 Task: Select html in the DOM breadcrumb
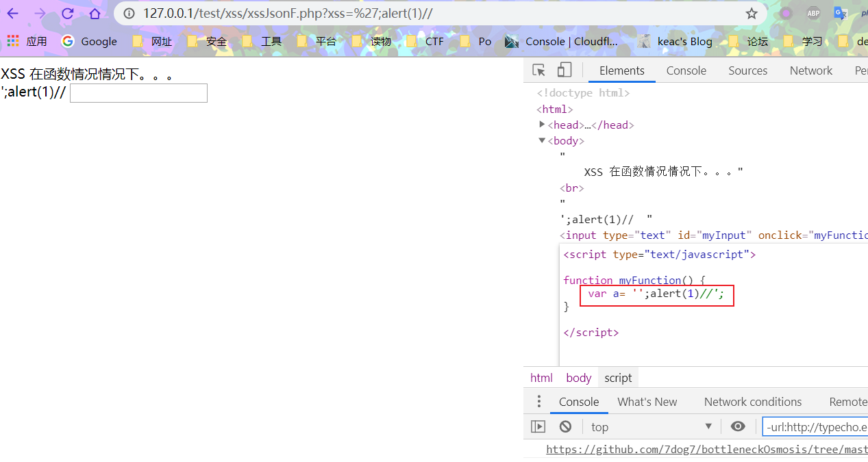541,378
